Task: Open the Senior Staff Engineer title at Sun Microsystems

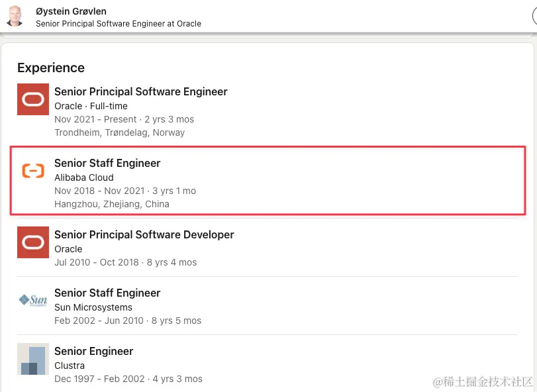Action: [107, 293]
